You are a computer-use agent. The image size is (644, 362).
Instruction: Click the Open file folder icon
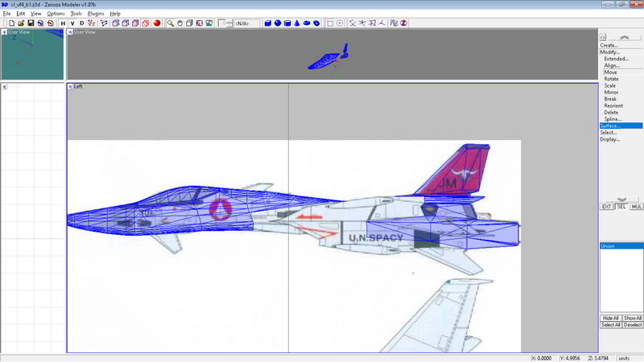(21, 23)
